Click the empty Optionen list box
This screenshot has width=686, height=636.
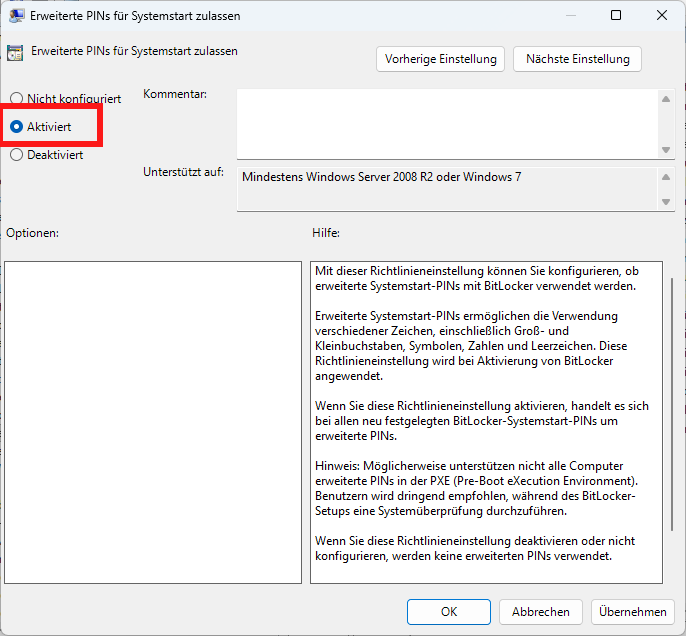[x=153, y=423]
